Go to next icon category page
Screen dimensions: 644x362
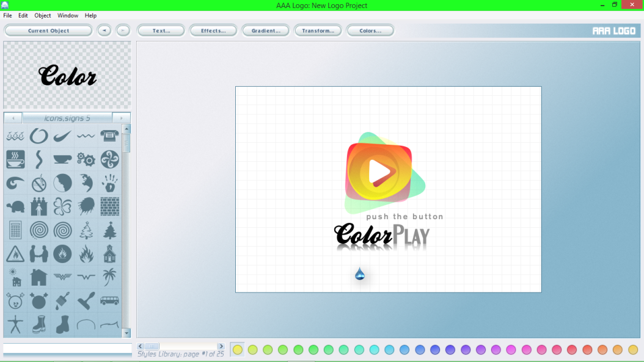121,117
